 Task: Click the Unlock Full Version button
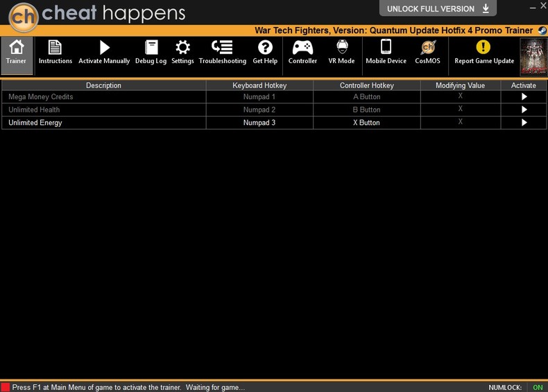pos(438,8)
